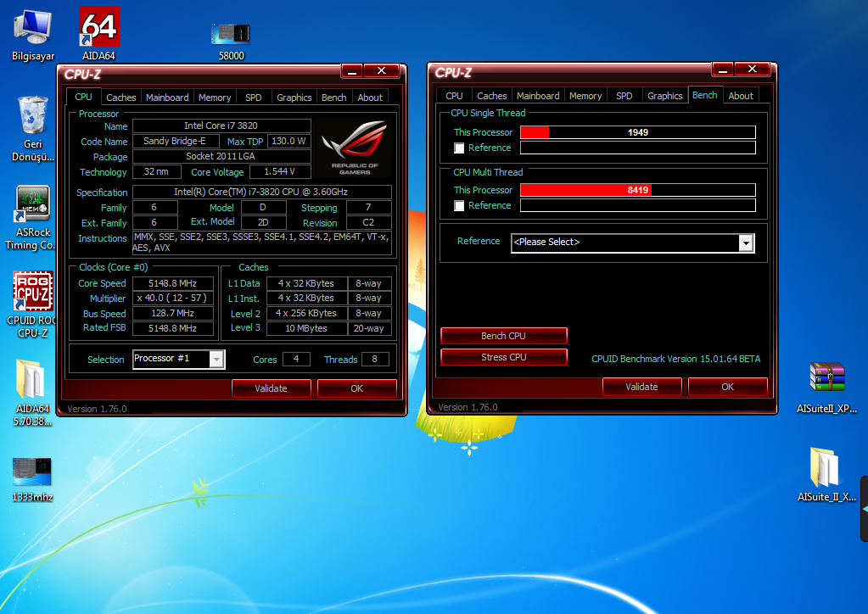Open the SPD tab in left window
Viewport: 868px width, 614px height.
[x=254, y=98]
